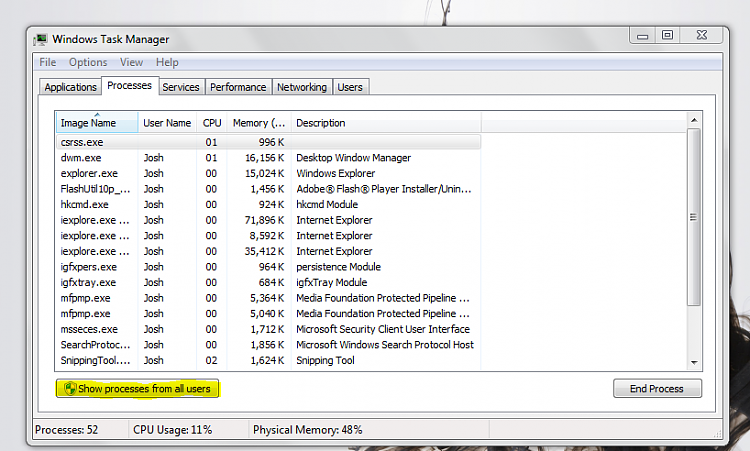Screen dimensions: 750x451
Task: Click the 996 K memory value
Action: [x=271, y=142]
